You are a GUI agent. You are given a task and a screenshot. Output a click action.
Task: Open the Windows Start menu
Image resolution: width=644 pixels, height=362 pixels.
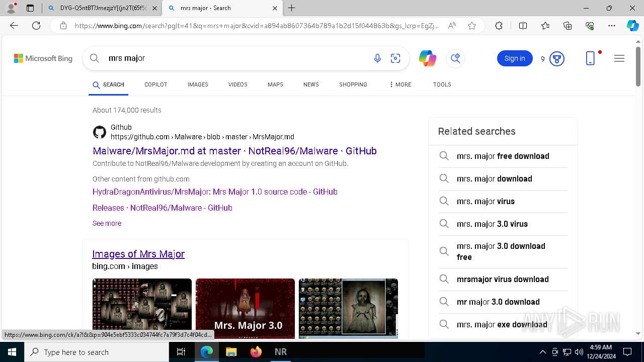[x=12, y=352]
